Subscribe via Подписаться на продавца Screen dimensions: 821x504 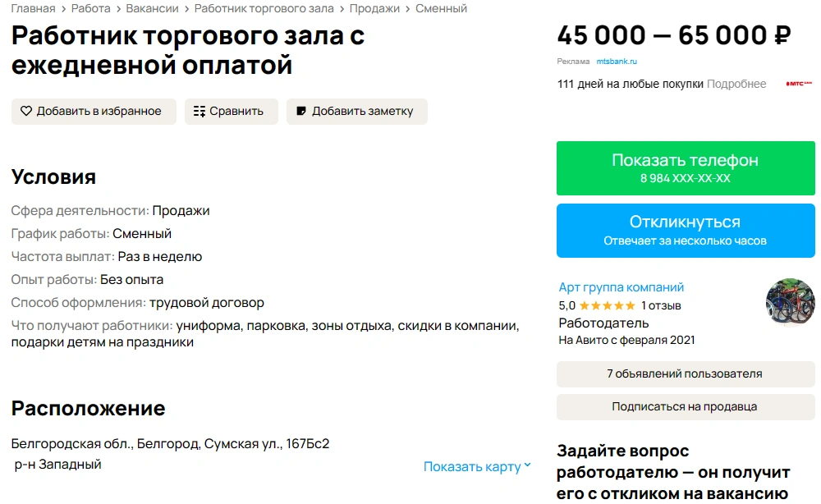tap(685, 407)
